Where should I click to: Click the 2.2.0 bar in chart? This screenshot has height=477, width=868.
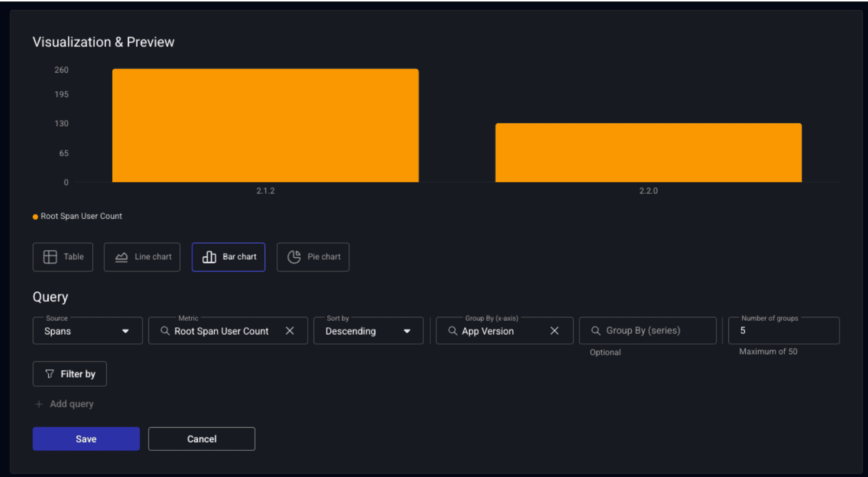tap(649, 153)
